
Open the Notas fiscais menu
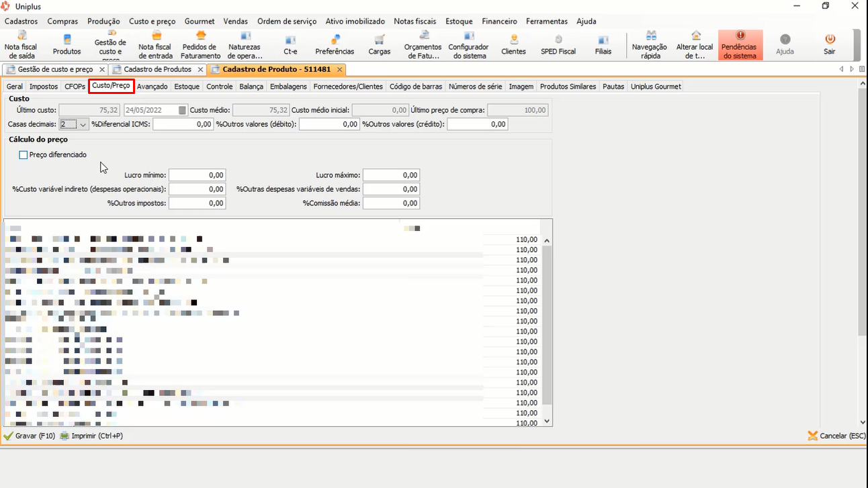[415, 21]
